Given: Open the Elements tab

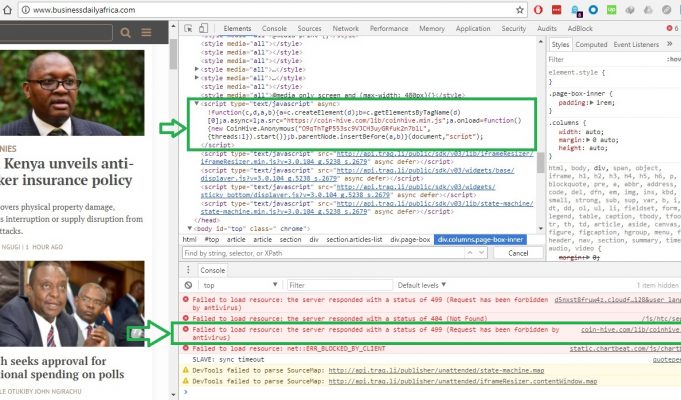Looking at the screenshot, I should coord(237,28).
